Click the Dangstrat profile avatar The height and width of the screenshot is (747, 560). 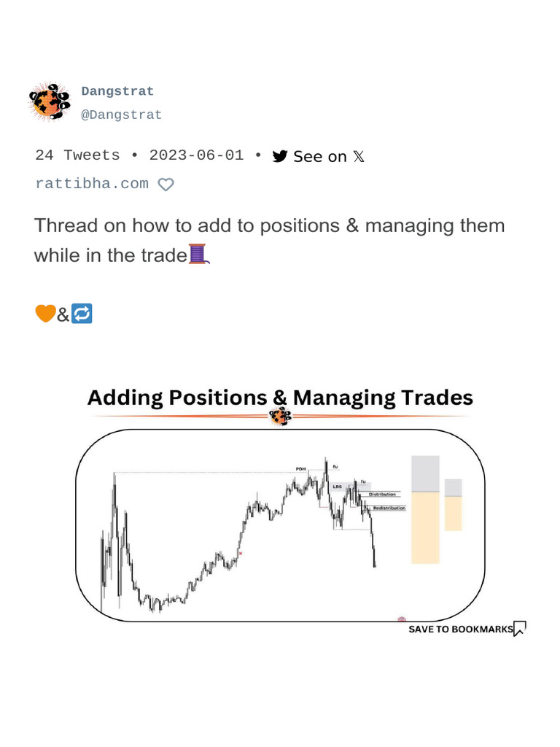[x=49, y=102]
